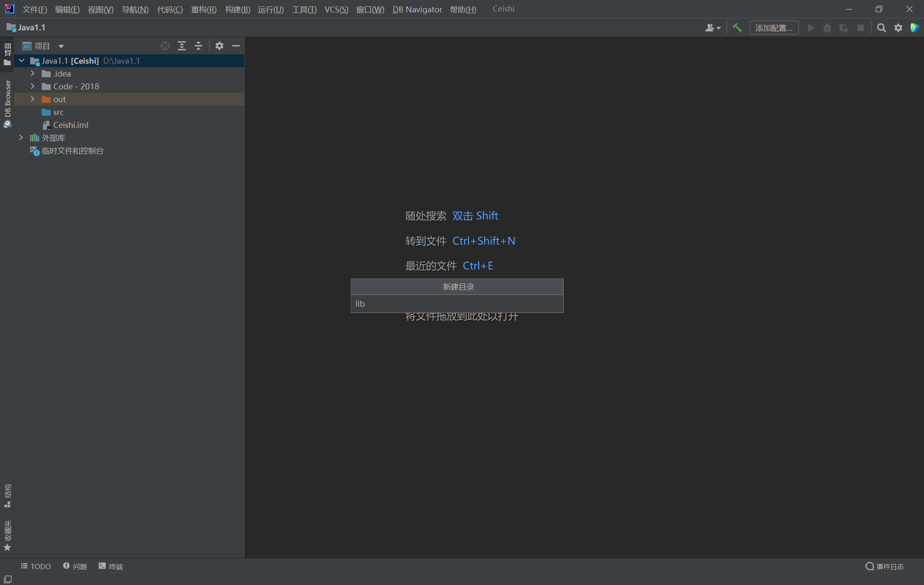Expand the Code - 2018 folder

tap(33, 86)
